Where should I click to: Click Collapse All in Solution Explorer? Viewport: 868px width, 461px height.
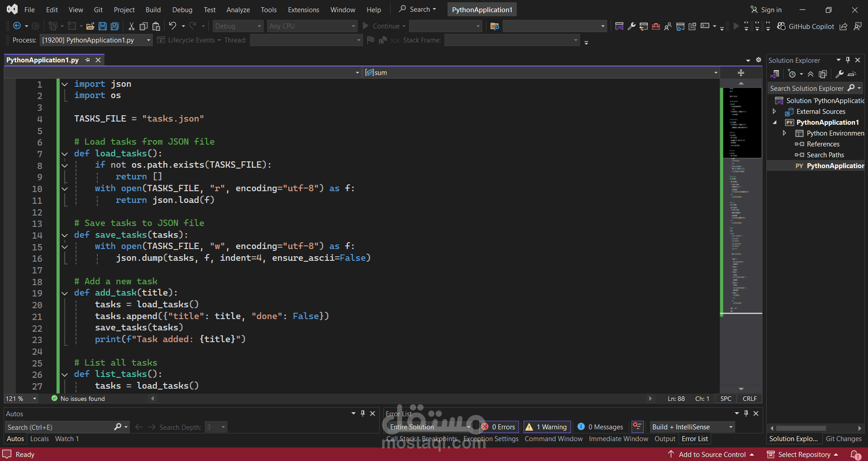pos(811,74)
